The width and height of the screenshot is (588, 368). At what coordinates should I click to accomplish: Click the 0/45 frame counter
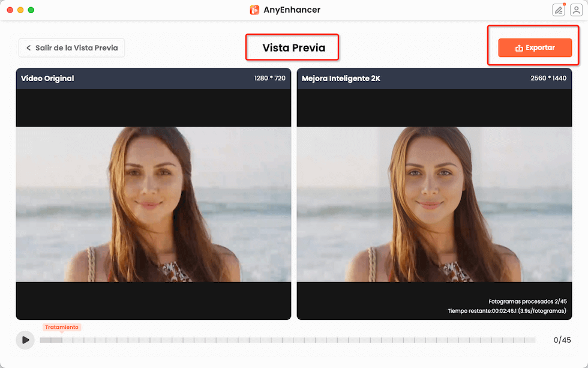click(x=563, y=340)
